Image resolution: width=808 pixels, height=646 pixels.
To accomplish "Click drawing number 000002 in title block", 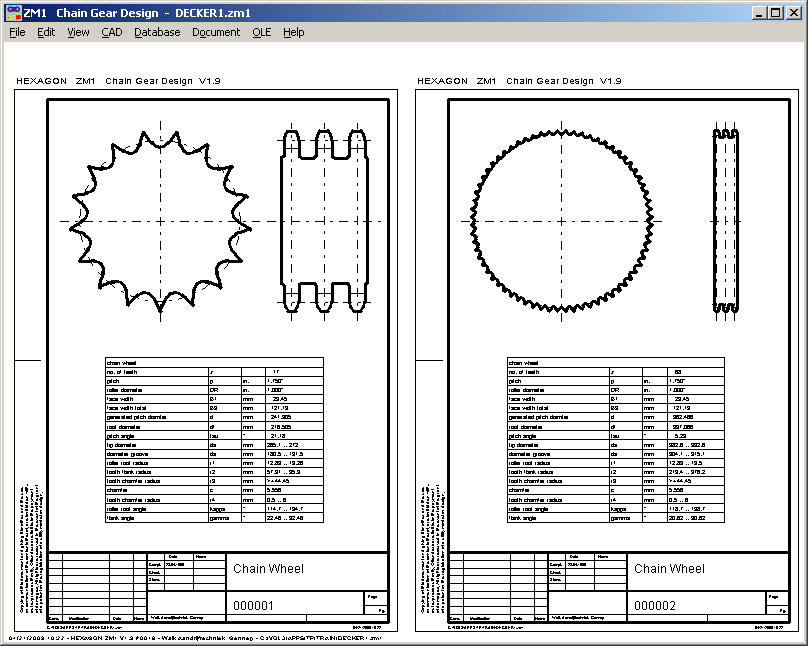I will [655, 605].
